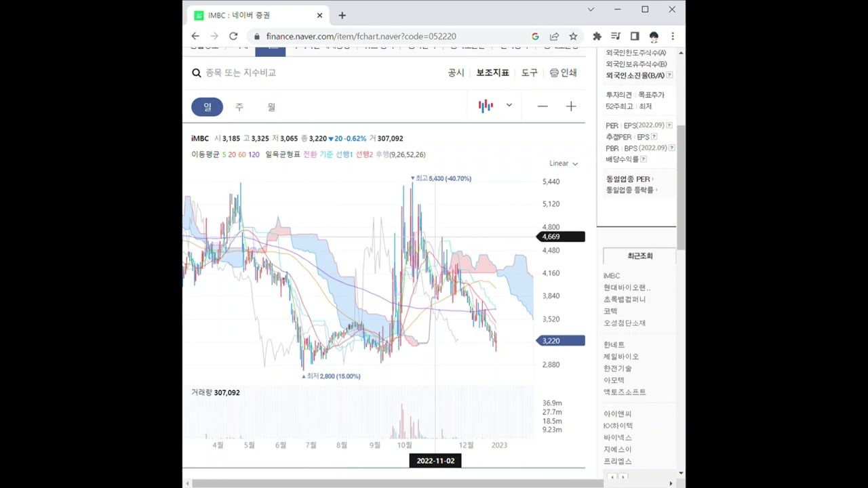Toggle the 20-day moving average line
Viewport: 868px width, 488px height.
232,155
